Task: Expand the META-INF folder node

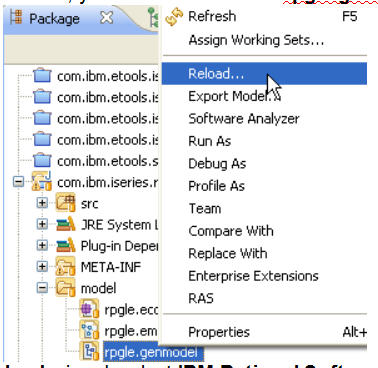Action: click(x=42, y=267)
